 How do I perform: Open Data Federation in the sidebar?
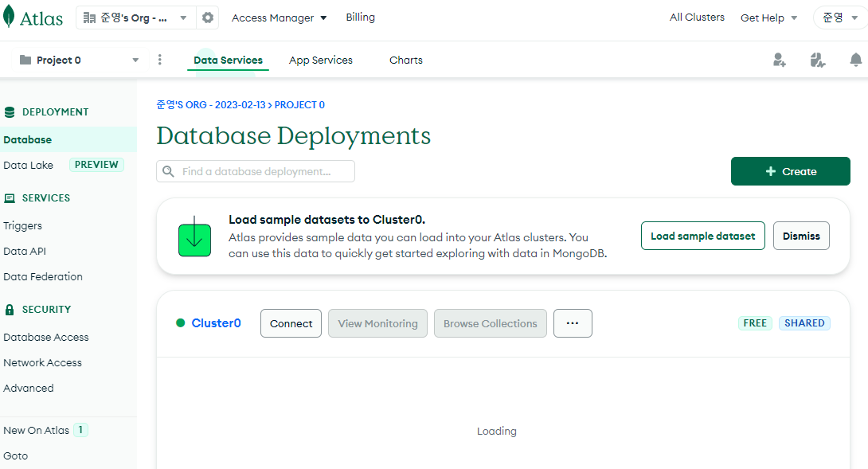[43, 277]
